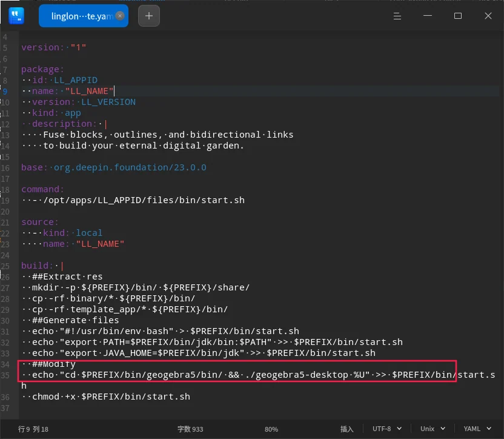Click the command: key line

coord(42,189)
